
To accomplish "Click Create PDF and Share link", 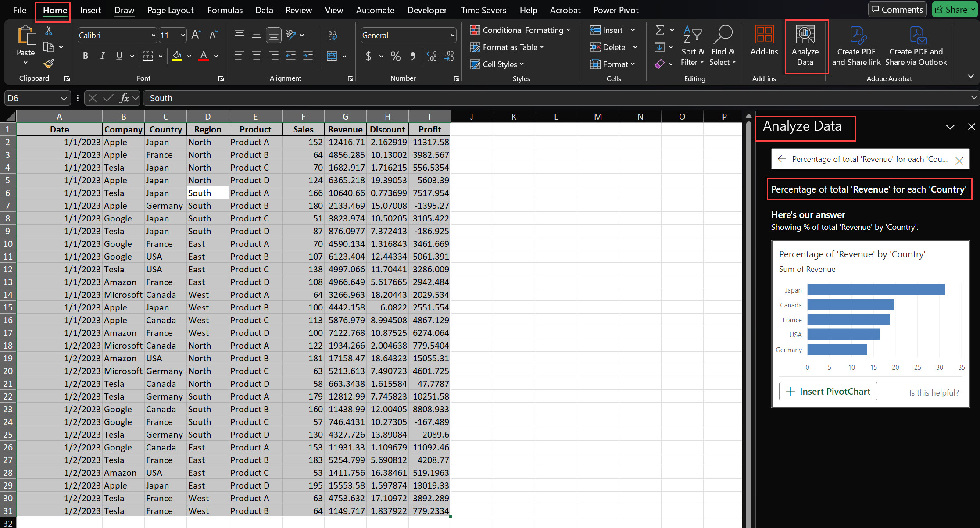I will click(856, 46).
